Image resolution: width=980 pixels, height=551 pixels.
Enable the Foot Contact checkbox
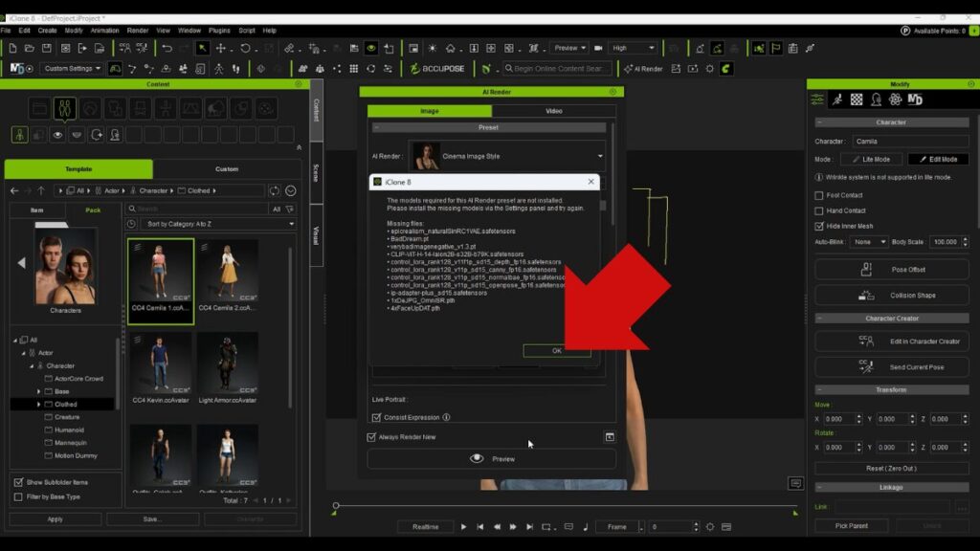click(x=819, y=195)
